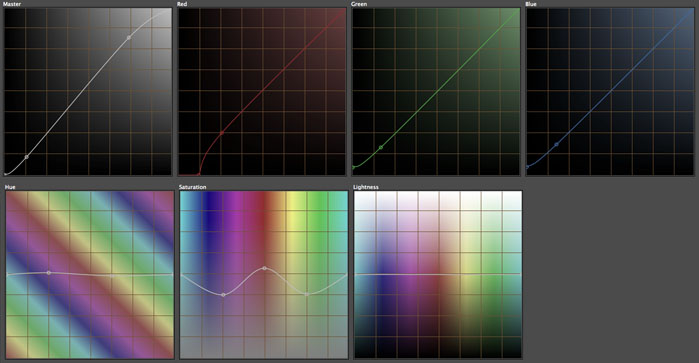Click the left control point on Hue curve

pos(49,272)
